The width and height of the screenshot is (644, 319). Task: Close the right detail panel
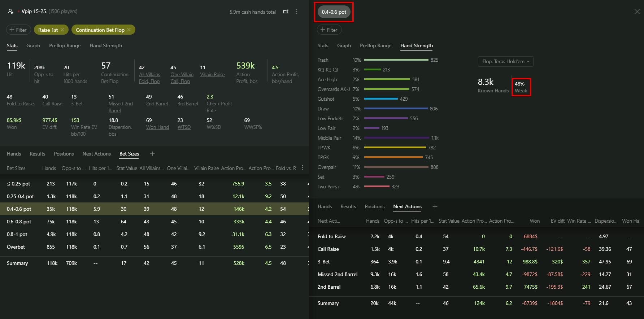pos(637,12)
